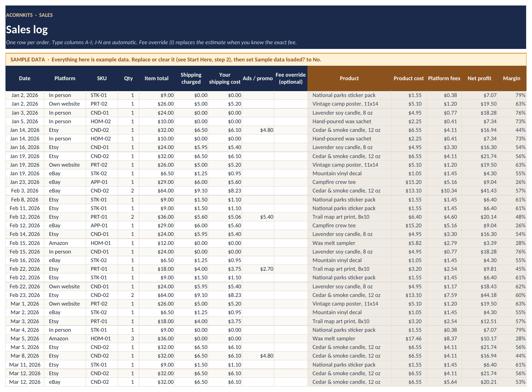This screenshot has width=532, height=392.
Task: Select net profit $44.18 cell
Action: pos(480,295)
